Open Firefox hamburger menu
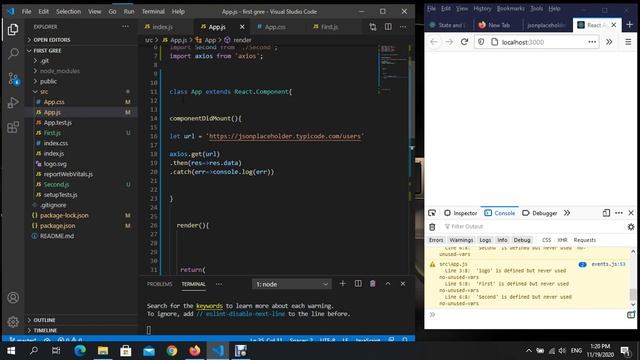Screen dimensions: 640x360 point(628,42)
